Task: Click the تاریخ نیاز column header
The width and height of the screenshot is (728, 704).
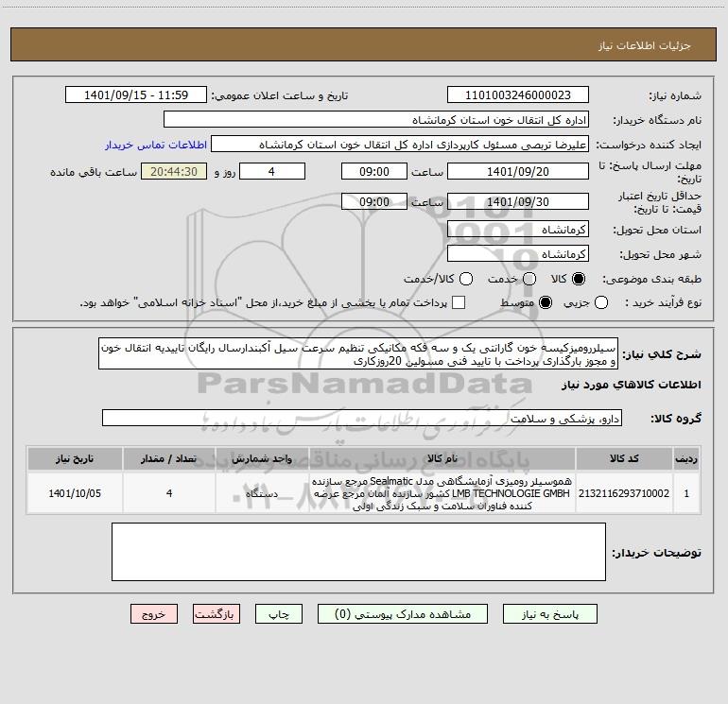Action: (75, 459)
